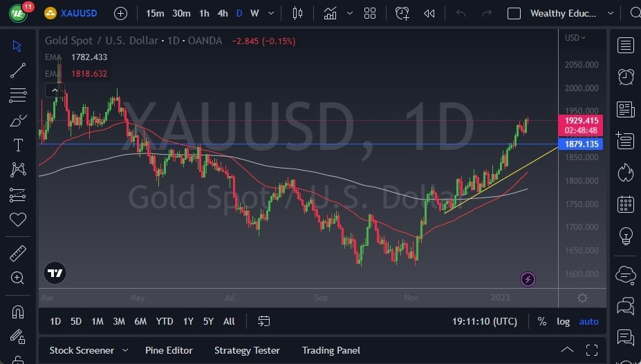Switch to the 15m timeframe
The image size is (641, 364).
point(155,14)
